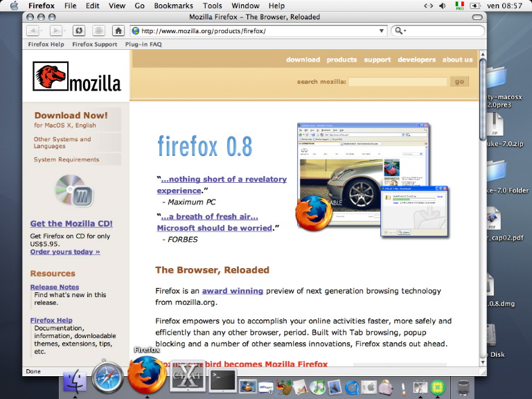532x399 pixels.
Task: Open the Italian PRO input menu
Action: pos(459,6)
